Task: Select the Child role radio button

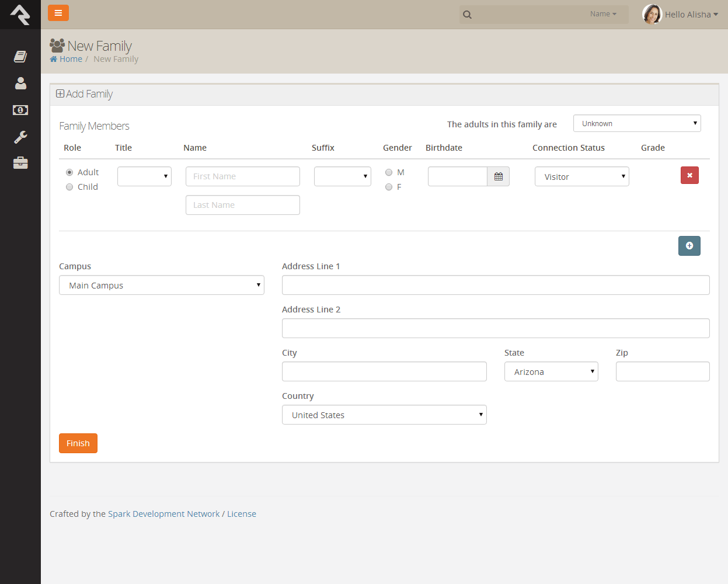Action: click(x=69, y=187)
